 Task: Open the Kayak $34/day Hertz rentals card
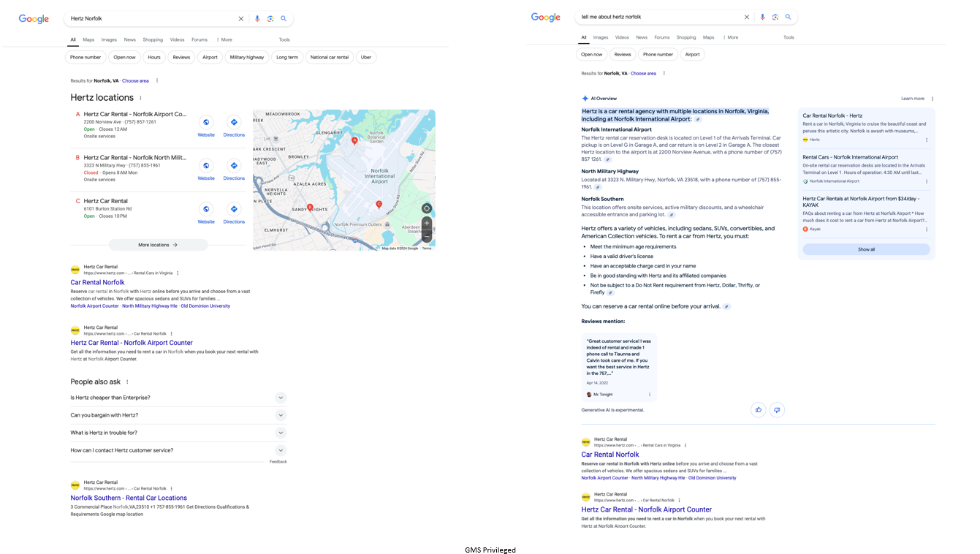tap(861, 202)
